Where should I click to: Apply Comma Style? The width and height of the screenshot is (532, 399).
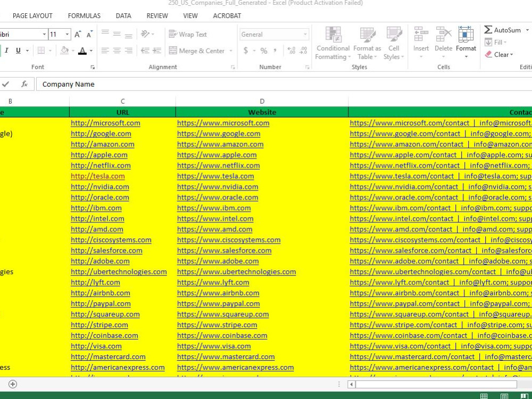tap(275, 51)
